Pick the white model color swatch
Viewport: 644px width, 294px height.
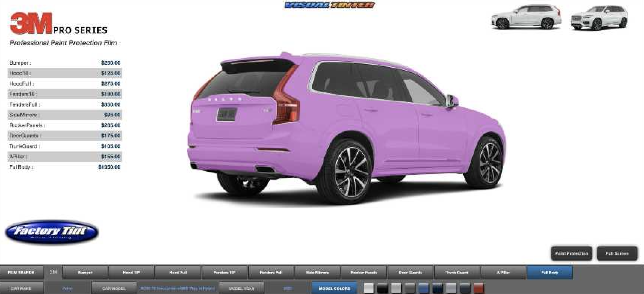click(369, 288)
